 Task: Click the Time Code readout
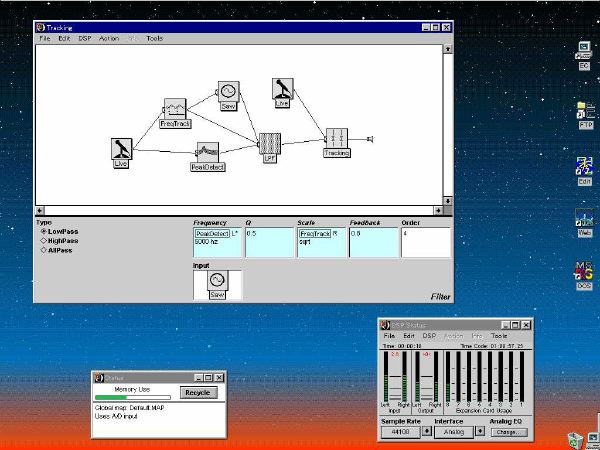pos(492,346)
